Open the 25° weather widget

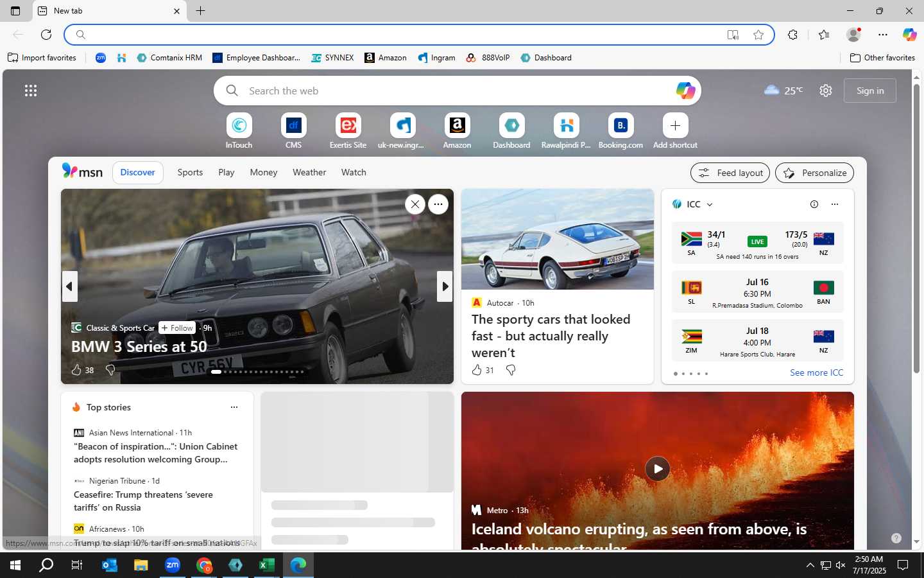[x=783, y=91]
